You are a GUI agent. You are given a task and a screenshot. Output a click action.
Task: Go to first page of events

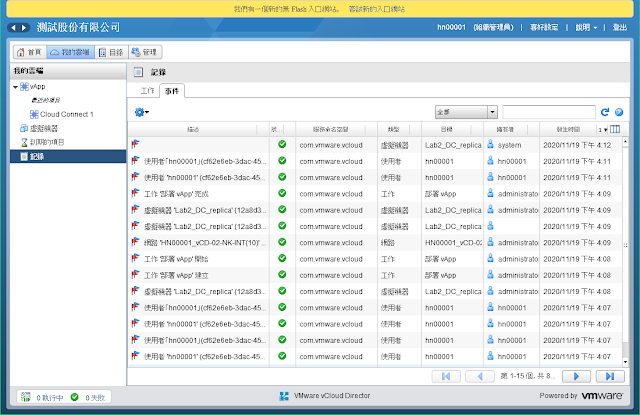(446, 376)
